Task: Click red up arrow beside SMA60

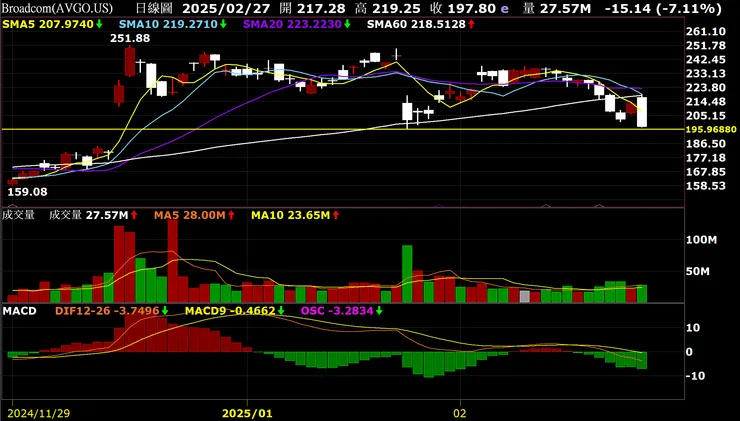Action: 471,24
